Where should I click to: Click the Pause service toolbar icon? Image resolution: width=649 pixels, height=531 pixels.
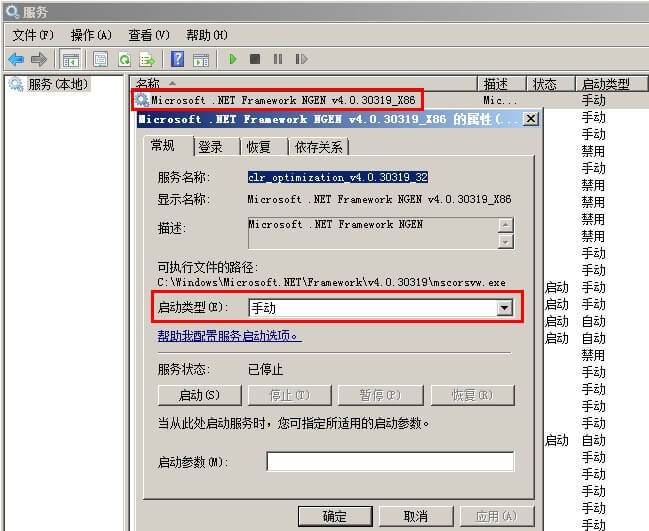277,59
